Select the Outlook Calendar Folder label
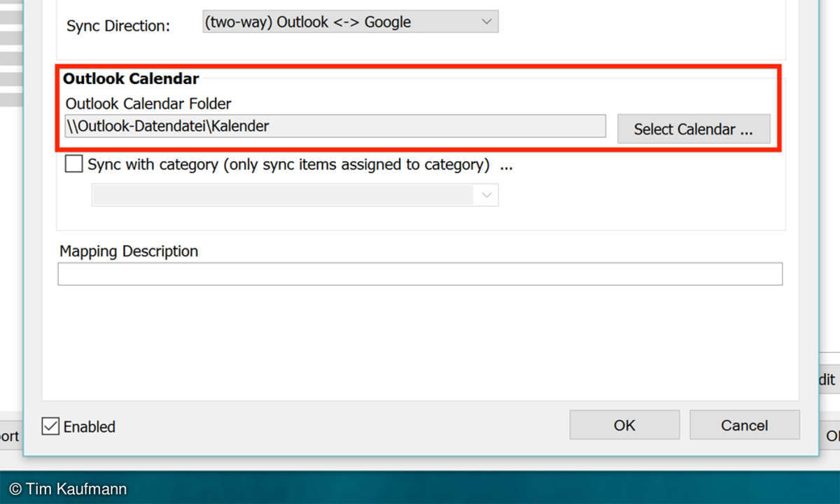 pos(148,104)
